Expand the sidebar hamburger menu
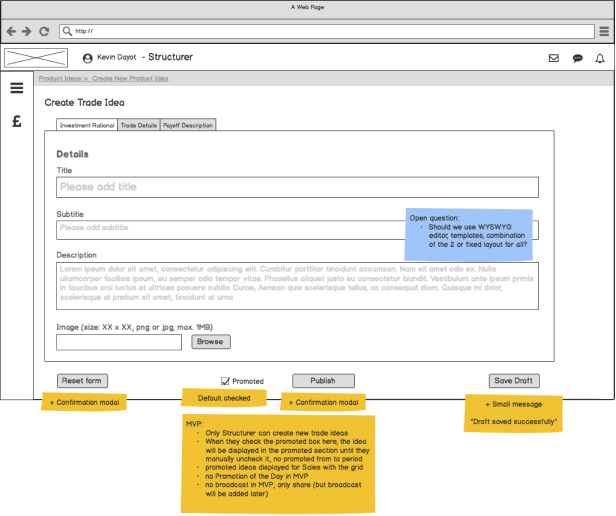The image size is (616, 516). point(16,88)
